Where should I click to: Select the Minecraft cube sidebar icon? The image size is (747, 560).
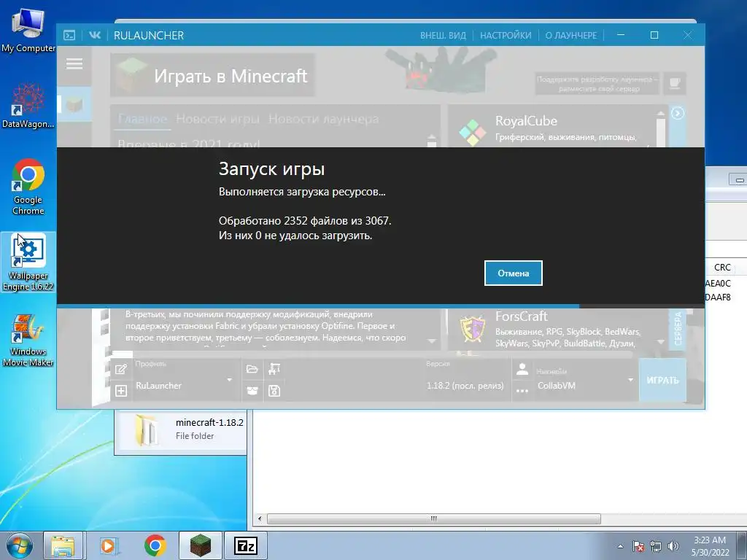pos(74,104)
